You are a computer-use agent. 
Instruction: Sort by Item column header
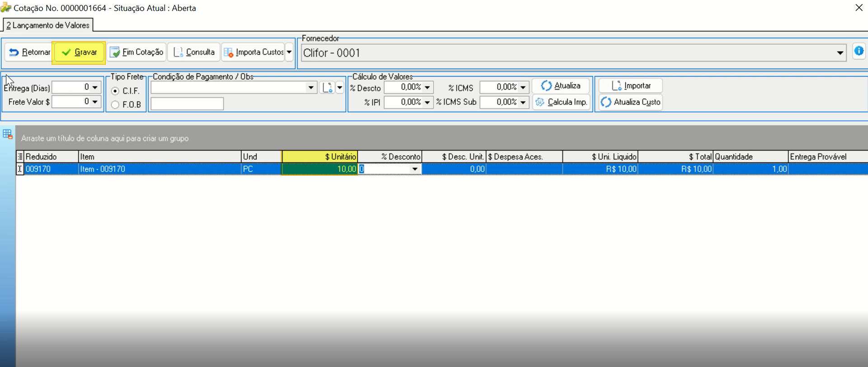[x=160, y=157]
